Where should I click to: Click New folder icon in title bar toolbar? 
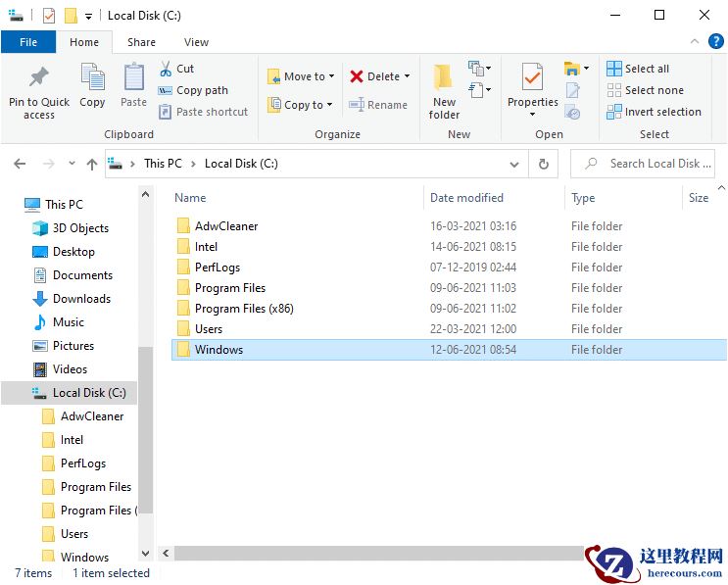[x=71, y=16]
